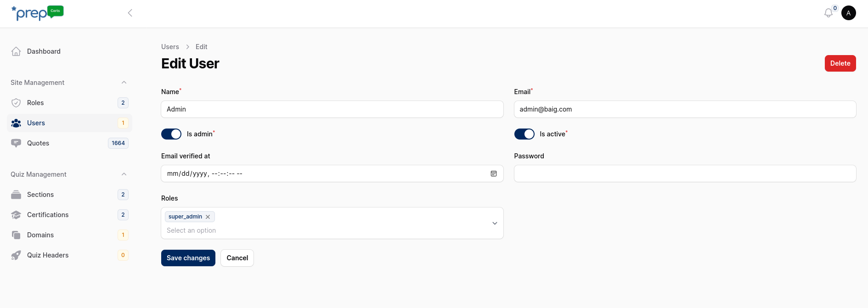Click the user avatar icon
This screenshot has height=308, width=868.
pyautogui.click(x=849, y=13)
